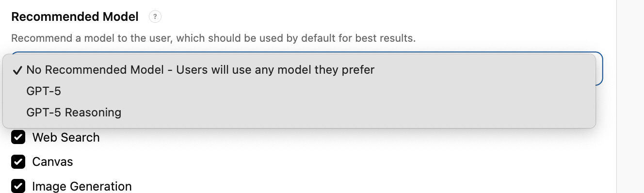Click the select field edge behind the menu

(599, 68)
